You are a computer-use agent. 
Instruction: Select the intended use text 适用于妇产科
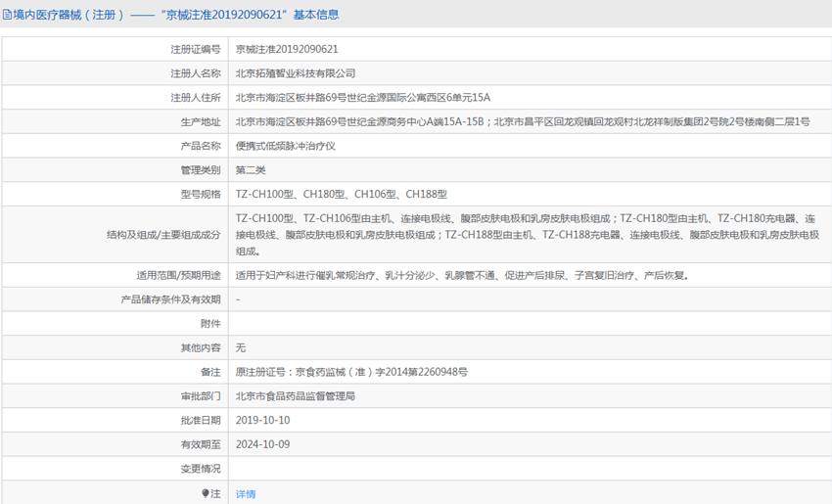(462, 275)
